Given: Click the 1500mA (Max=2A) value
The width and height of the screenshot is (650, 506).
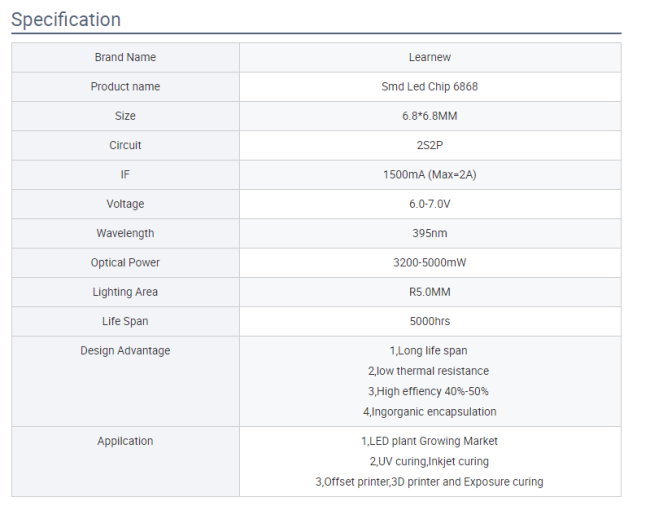Looking at the screenshot, I should [430, 175].
